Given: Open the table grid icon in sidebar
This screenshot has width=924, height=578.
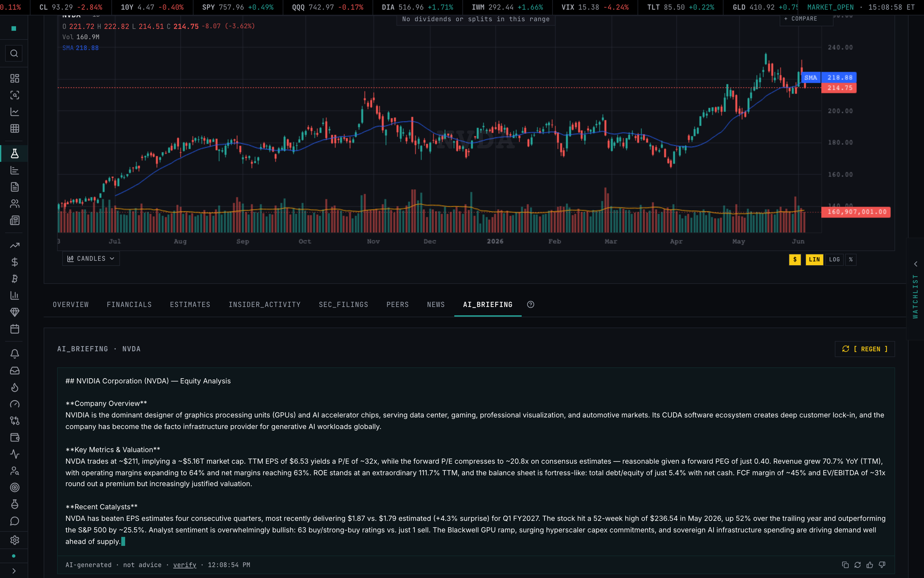Looking at the screenshot, I should click(x=14, y=129).
